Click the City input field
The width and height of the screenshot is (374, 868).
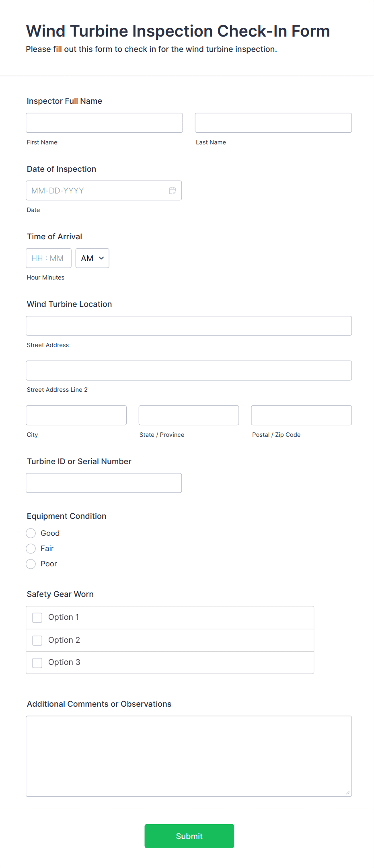tap(76, 415)
